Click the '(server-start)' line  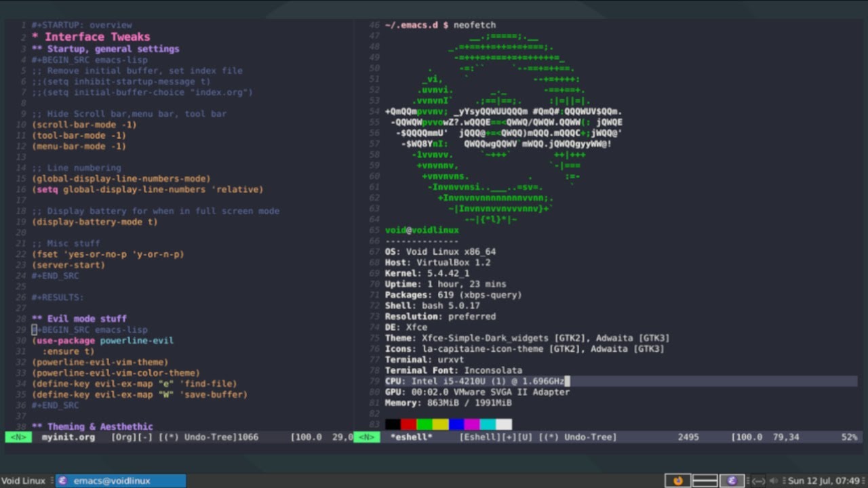[x=68, y=265]
